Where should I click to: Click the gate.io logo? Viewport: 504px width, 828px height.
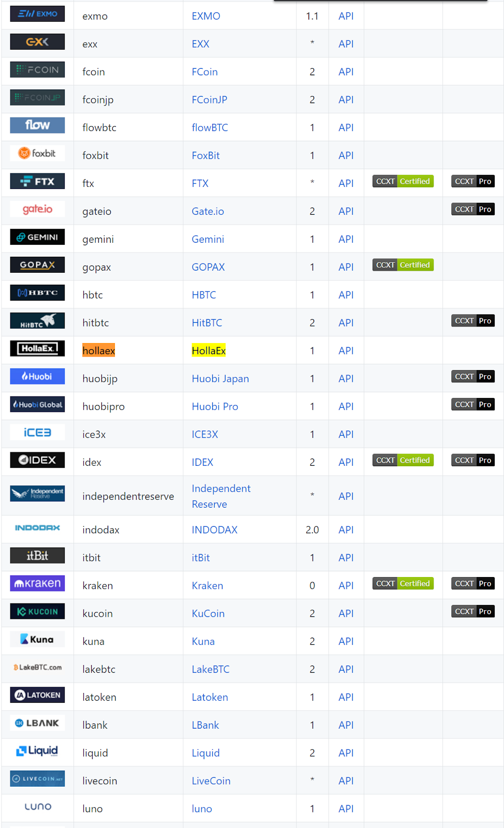click(x=37, y=210)
